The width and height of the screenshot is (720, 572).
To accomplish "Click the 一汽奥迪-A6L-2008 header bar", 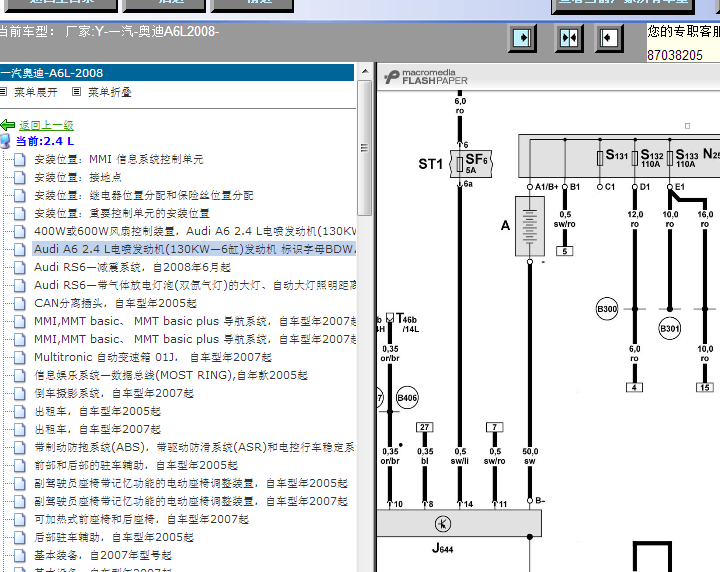I will [x=177, y=73].
